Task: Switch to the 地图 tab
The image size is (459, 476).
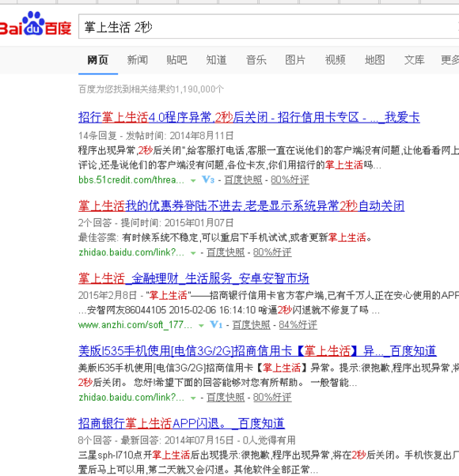Action: tap(374, 60)
